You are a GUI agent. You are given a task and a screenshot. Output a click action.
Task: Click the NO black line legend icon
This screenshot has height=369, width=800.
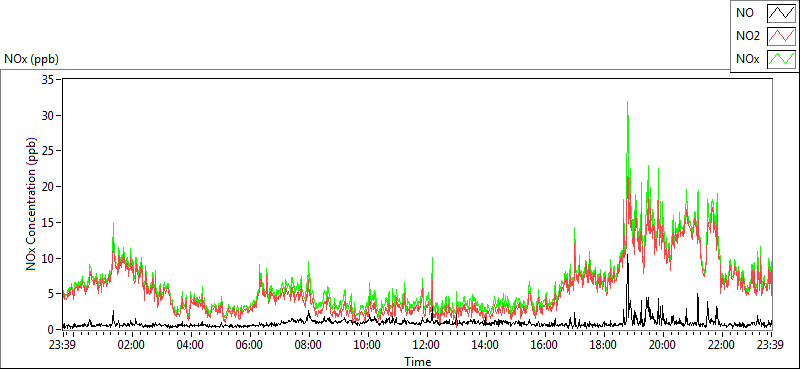781,13
